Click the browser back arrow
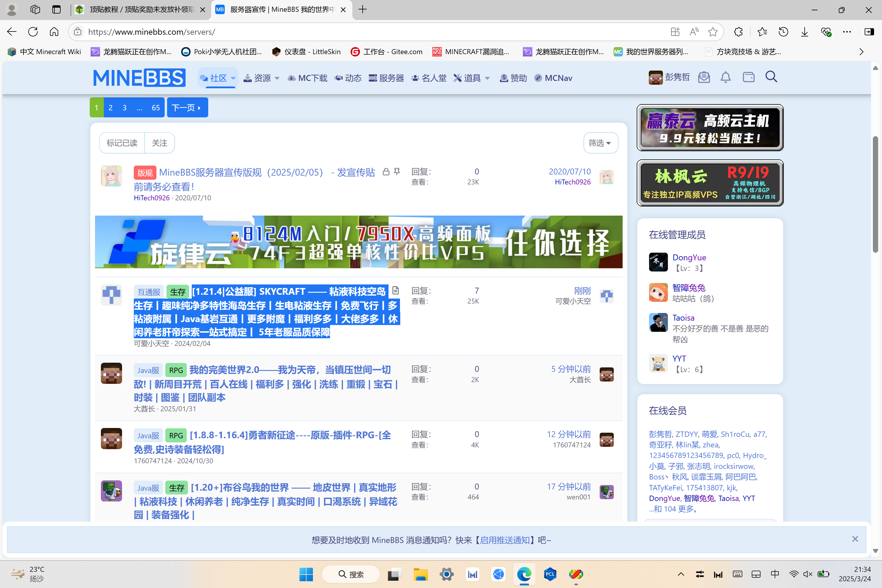The height and width of the screenshot is (588, 882). point(12,32)
